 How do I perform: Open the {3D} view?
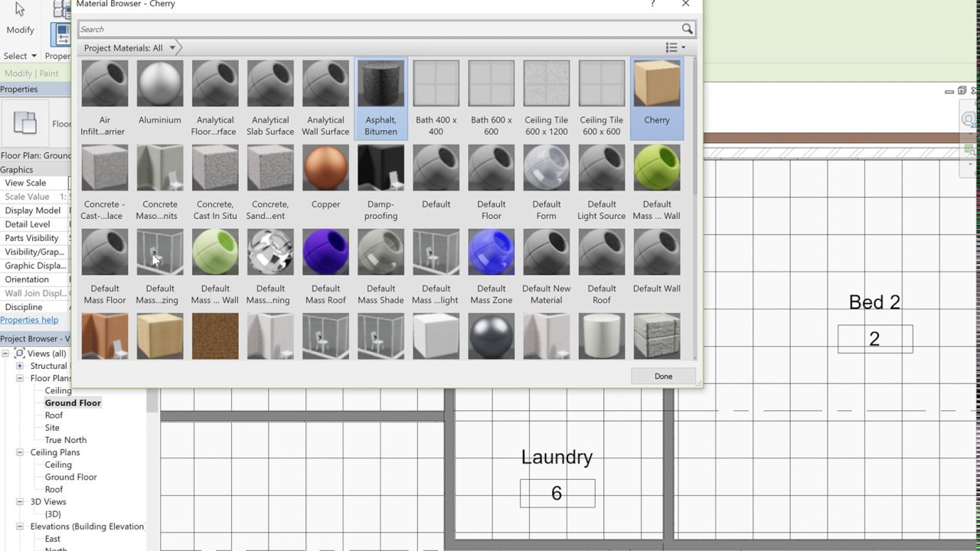pyautogui.click(x=53, y=514)
